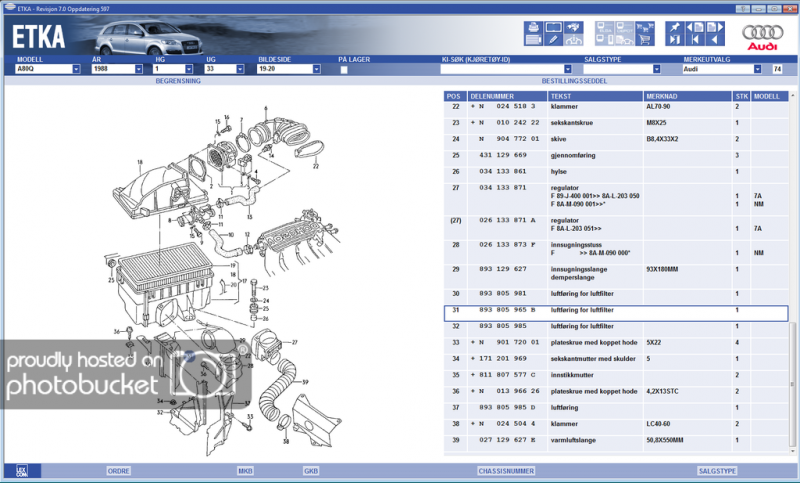Toggle the PÅ LAGER checkbox
The width and height of the screenshot is (800, 483).
(344, 70)
